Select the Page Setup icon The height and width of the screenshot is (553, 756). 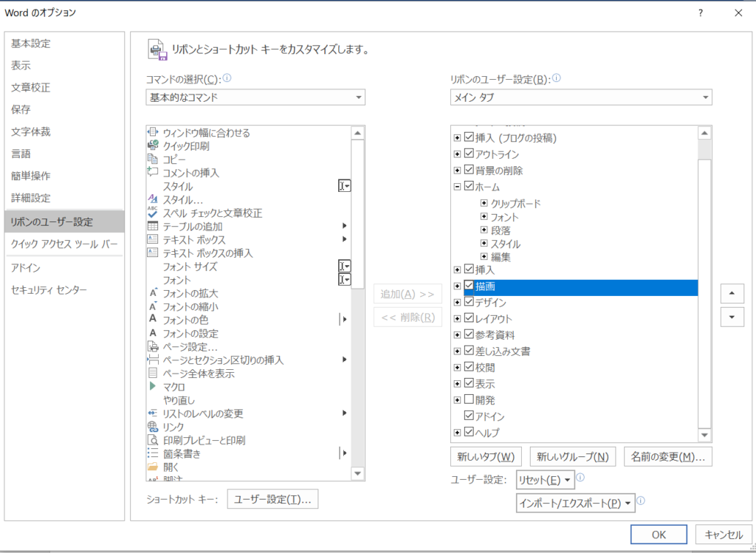153,347
